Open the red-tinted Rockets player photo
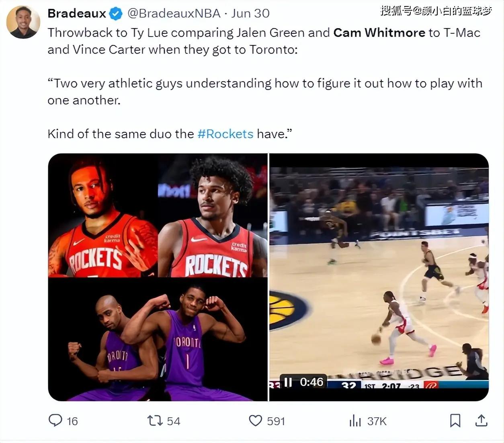This screenshot has width=504, height=443. coord(103,215)
